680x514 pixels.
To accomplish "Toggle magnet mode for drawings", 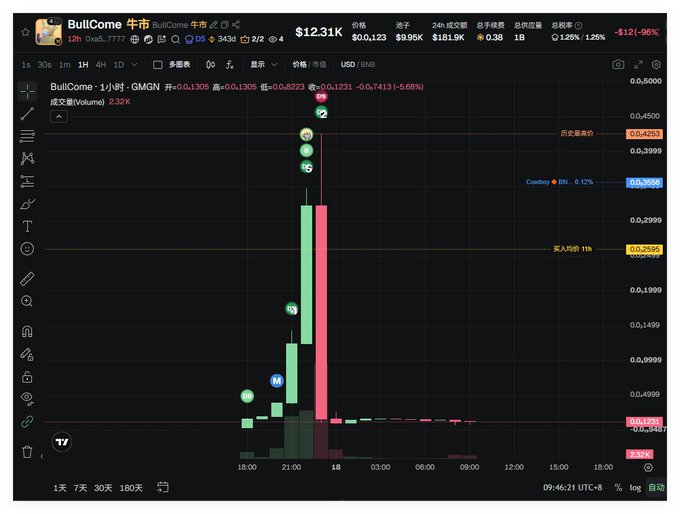I will (27, 331).
